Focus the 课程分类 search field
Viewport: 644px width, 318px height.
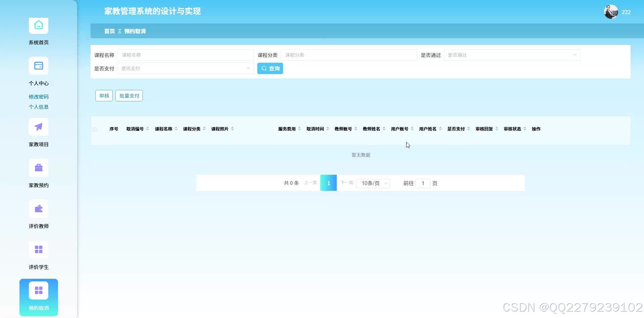[x=349, y=55]
